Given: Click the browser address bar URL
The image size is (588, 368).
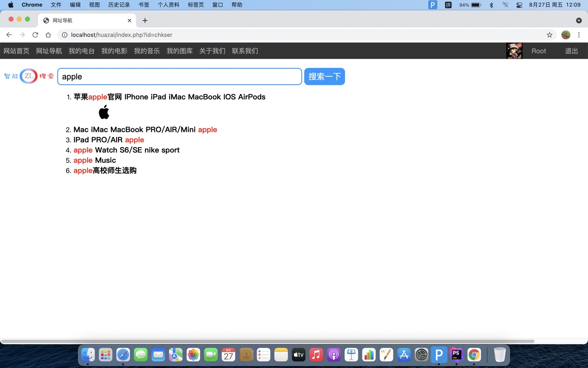Looking at the screenshot, I should (x=121, y=35).
